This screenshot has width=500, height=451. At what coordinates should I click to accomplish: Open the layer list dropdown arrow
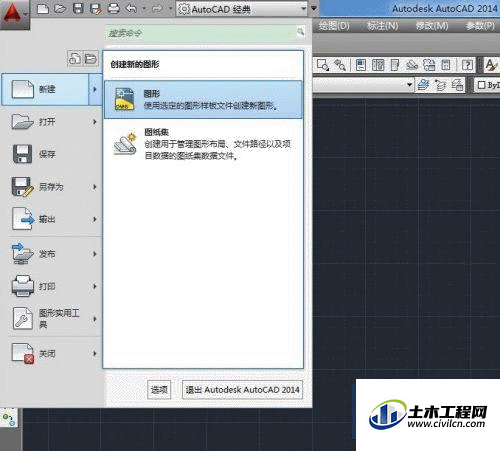click(410, 85)
